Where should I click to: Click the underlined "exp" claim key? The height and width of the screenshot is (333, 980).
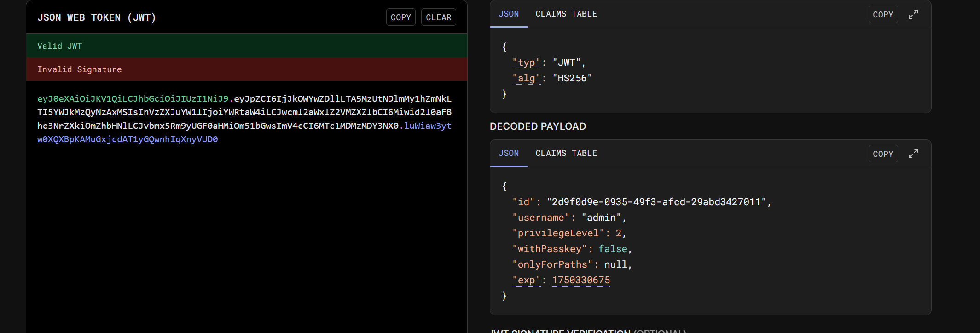[526, 280]
